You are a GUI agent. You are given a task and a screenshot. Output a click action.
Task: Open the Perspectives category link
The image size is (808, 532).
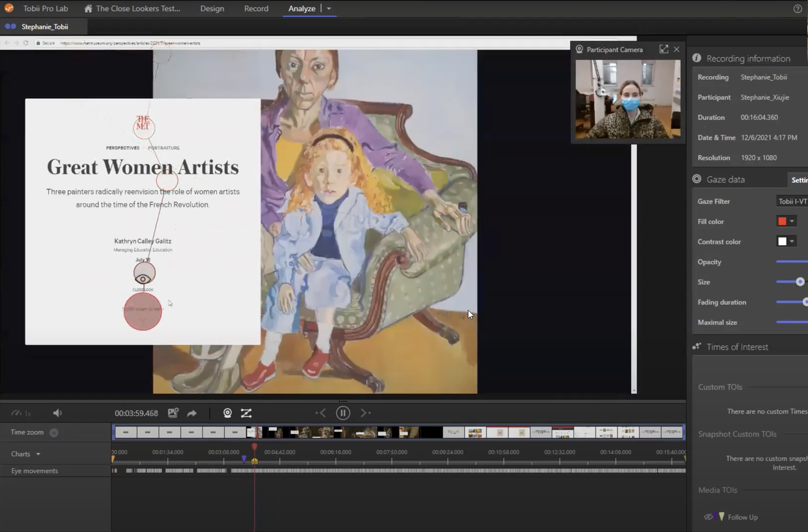123,148
